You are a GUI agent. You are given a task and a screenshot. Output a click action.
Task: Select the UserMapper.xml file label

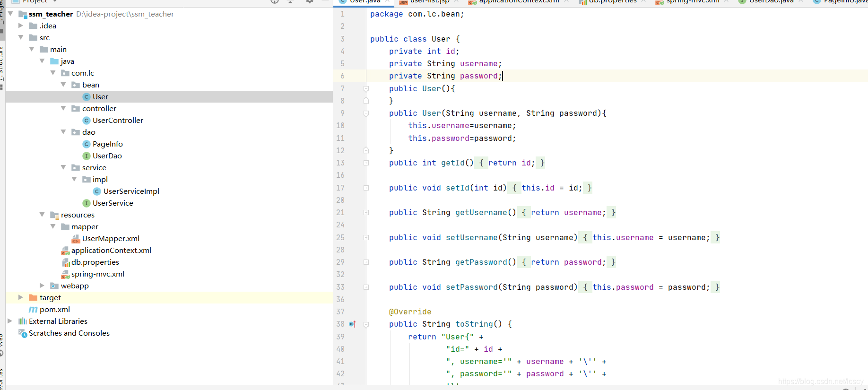(111, 239)
